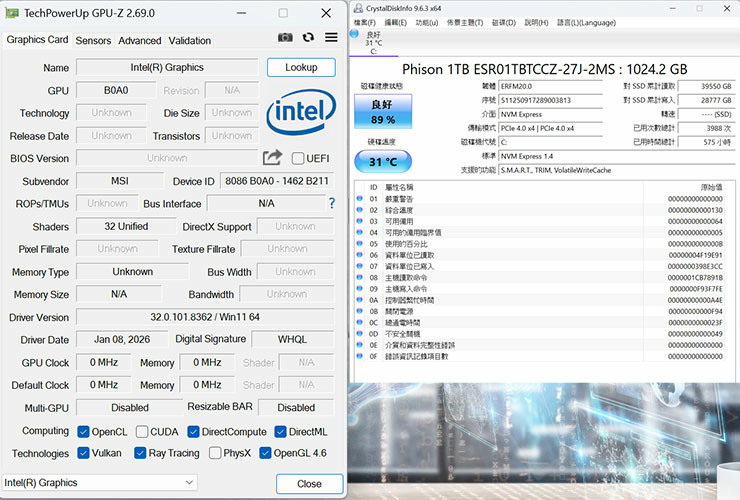Click the firmware field showing ERFM20.0

pyautogui.click(x=551, y=86)
